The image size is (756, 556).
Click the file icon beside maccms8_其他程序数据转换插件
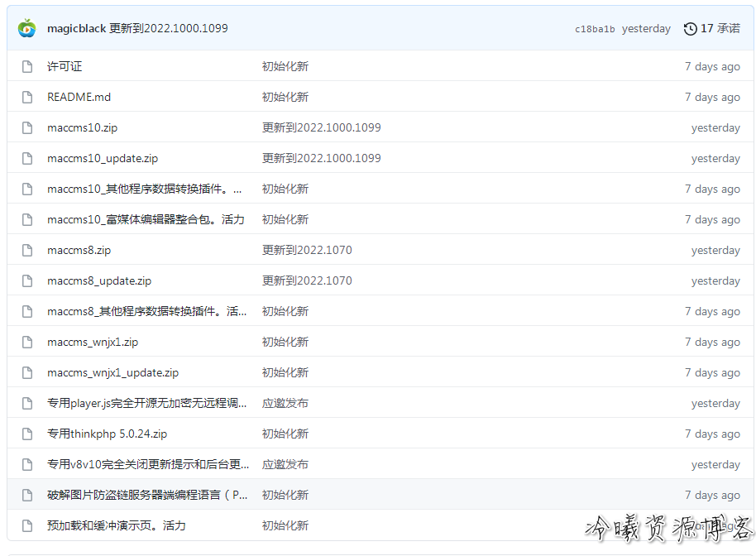pyautogui.click(x=27, y=312)
